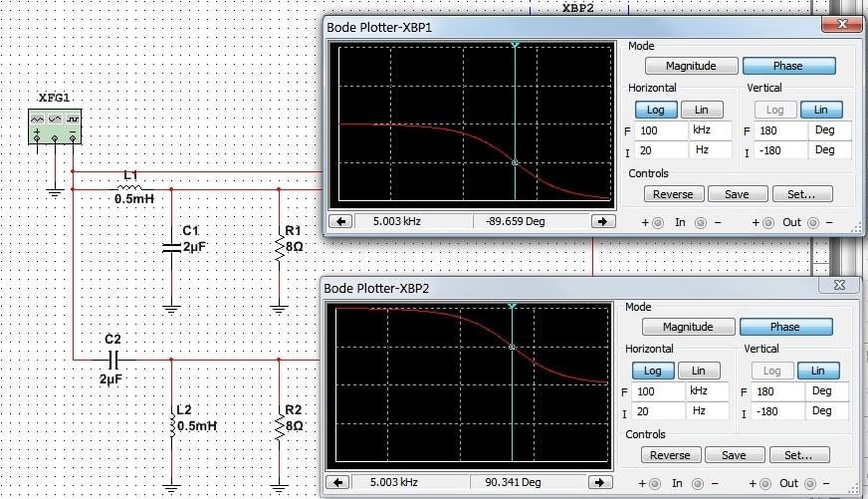Click XBP1 vertical final 180 field
The height and width of the screenshot is (499, 868).
point(781,130)
